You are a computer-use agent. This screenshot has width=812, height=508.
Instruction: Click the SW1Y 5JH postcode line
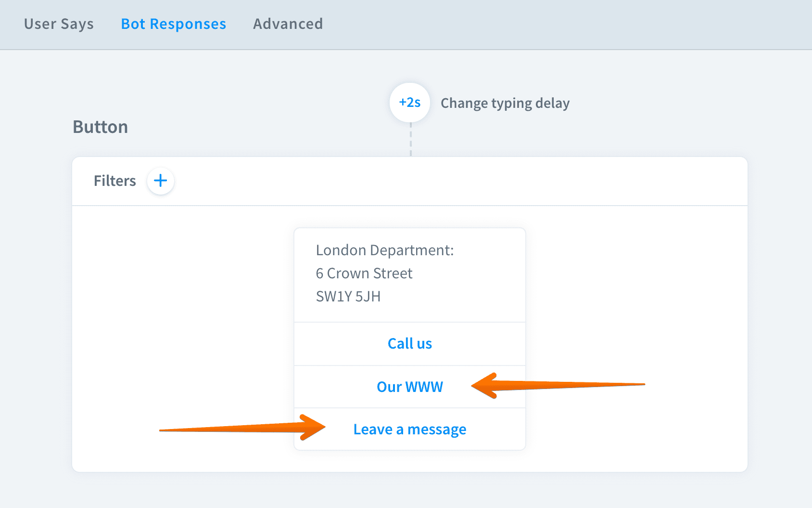pyautogui.click(x=348, y=297)
